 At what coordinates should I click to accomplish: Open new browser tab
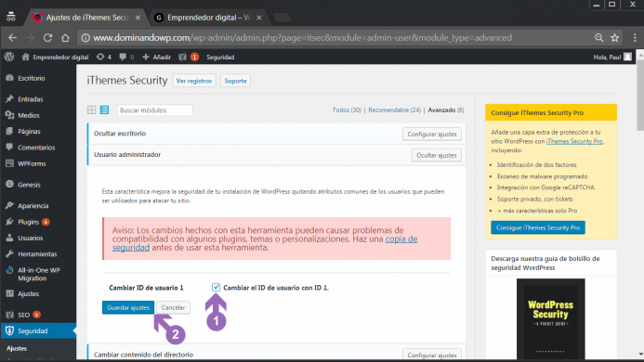[x=282, y=18]
